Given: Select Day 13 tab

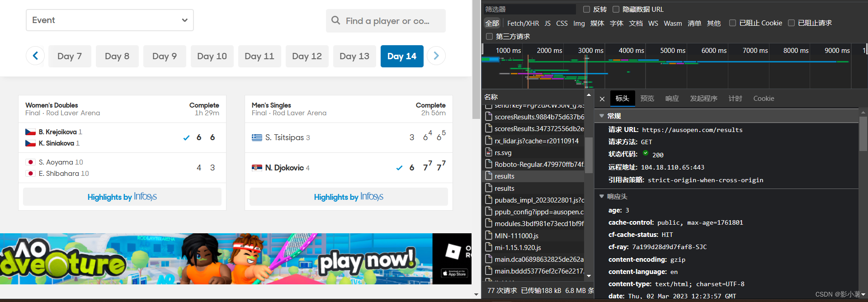Looking at the screenshot, I should (x=354, y=56).
